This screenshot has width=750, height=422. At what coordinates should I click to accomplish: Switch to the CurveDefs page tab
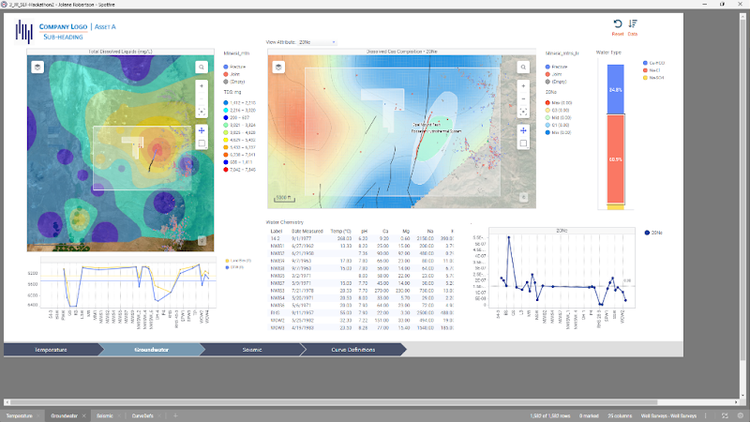point(143,416)
